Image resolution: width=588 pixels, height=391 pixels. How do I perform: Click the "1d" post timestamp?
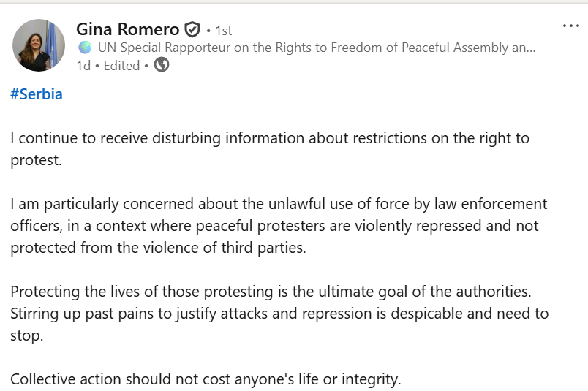tap(83, 65)
